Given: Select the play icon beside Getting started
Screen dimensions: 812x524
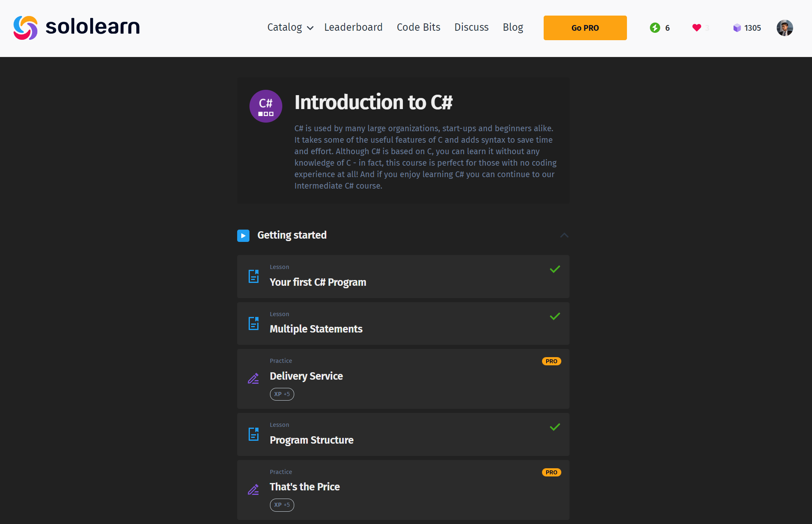Looking at the screenshot, I should [243, 235].
